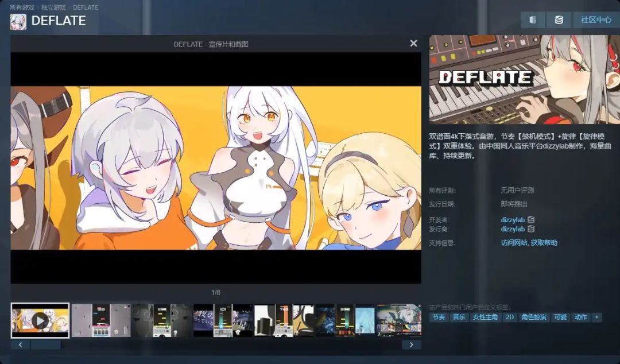Click the 1/8 counter text
The width and height of the screenshot is (620, 364).
point(216,292)
